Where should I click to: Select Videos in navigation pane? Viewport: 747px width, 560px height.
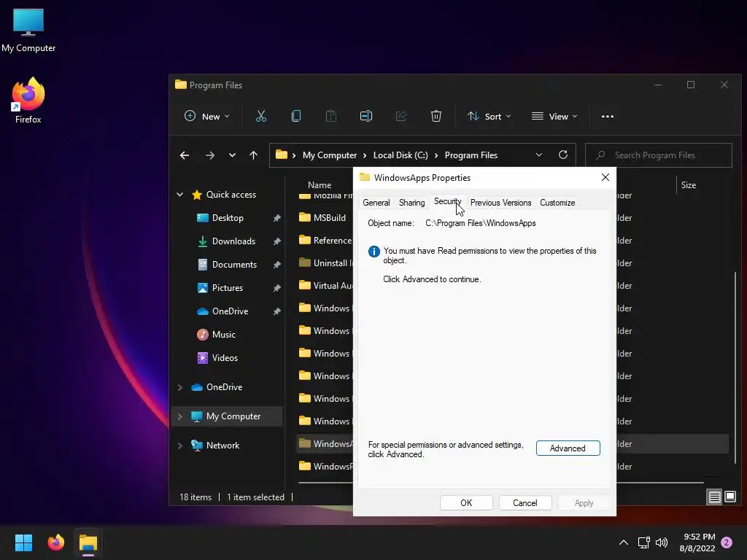pyautogui.click(x=225, y=358)
